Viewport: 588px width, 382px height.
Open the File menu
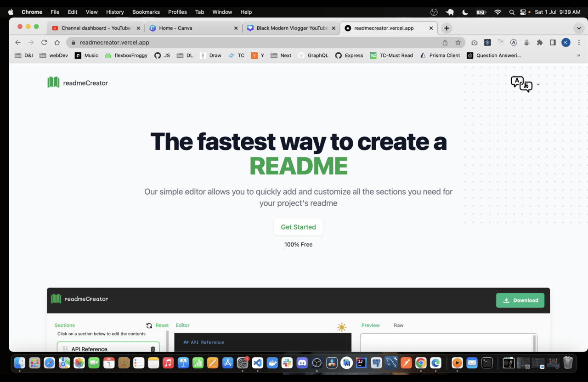55,12
